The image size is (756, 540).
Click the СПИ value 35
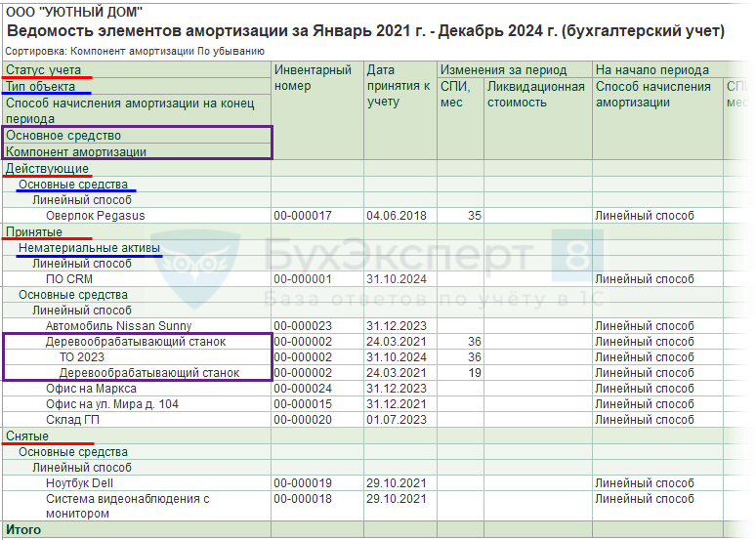[x=475, y=216]
